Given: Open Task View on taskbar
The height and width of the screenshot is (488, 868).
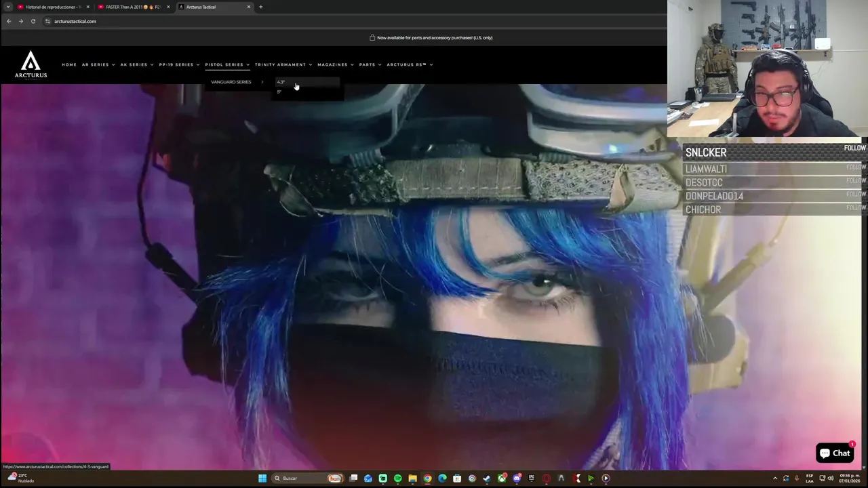Looking at the screenshot, I should click(353, 479).
